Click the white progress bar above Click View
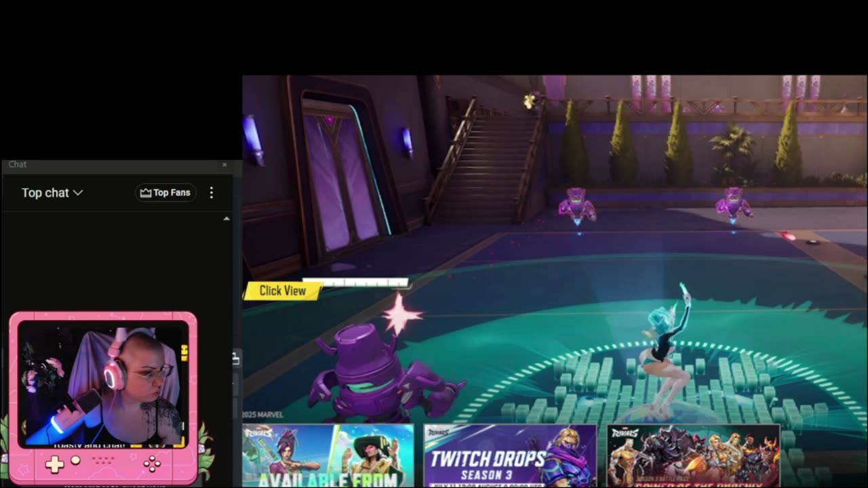 pyautogui.click(x=355, y=282)
